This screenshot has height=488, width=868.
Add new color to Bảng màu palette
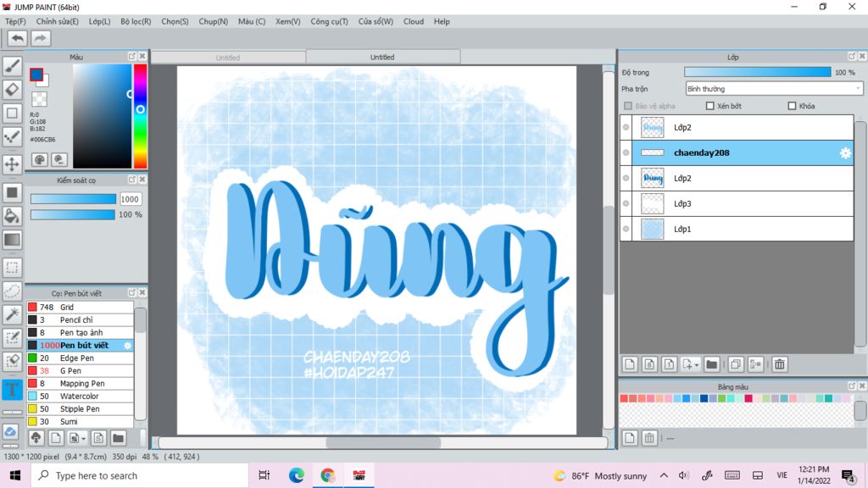click(630, 438)
